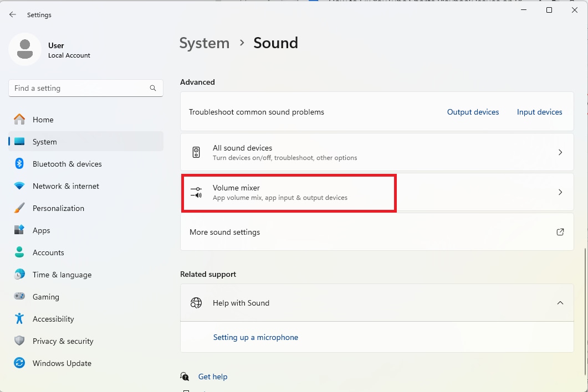The image size is (588, 392).
Task: Click the globe icon beside Help with Sound
Action: [x=196, y=303]
